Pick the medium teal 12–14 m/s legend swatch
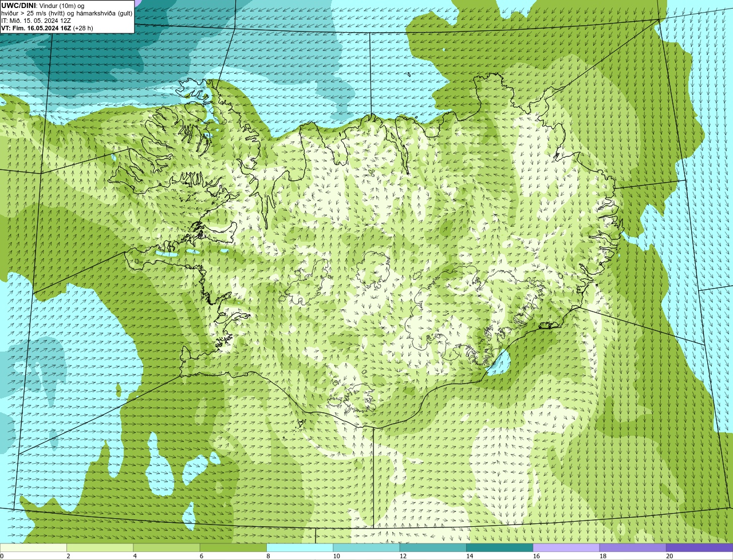The width and height of the screenshot is (733, 560). point(433,547)
